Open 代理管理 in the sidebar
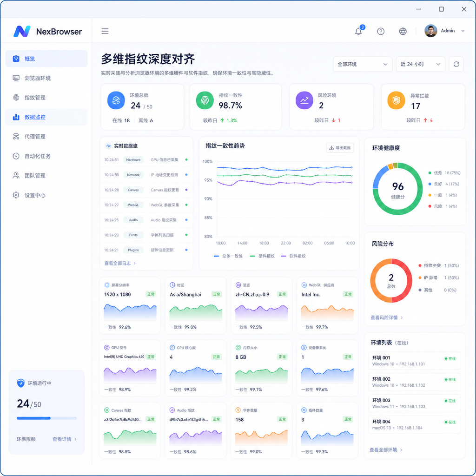 pos(46,137)
